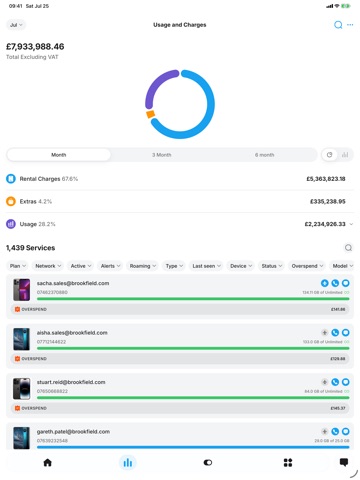Click the Usage category icon

pos(11,224)
